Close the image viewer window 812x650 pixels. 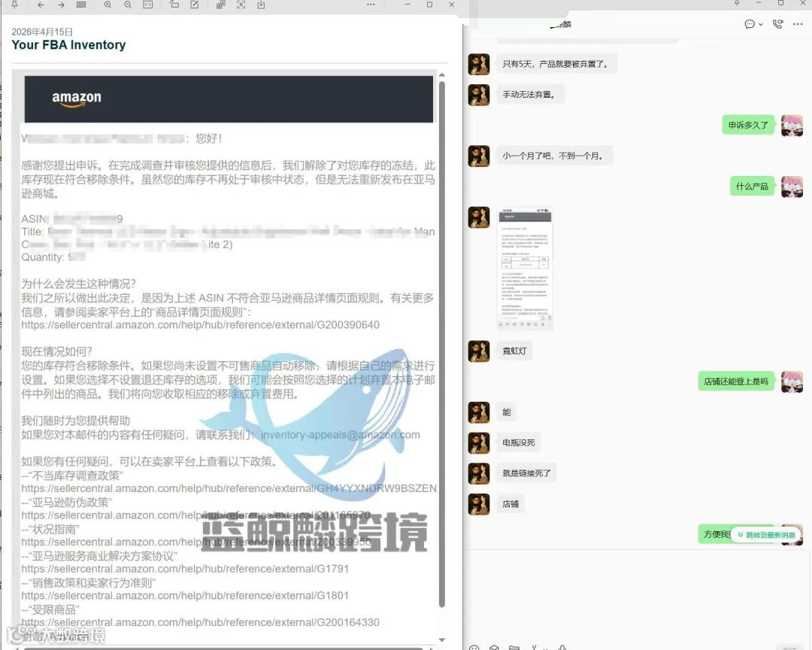pyautogui.click(x=452, y=5)
